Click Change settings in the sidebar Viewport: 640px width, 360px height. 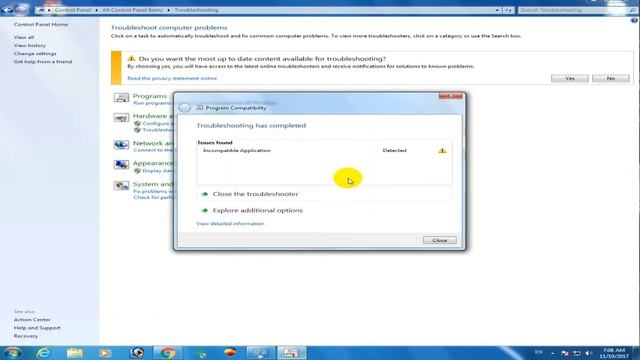[x=35, y=53]
